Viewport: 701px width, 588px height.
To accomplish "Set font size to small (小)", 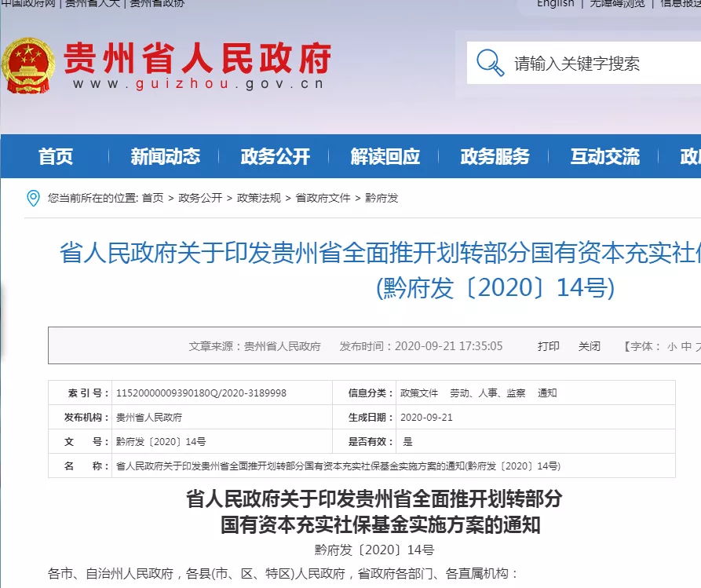I will (672, 346).
